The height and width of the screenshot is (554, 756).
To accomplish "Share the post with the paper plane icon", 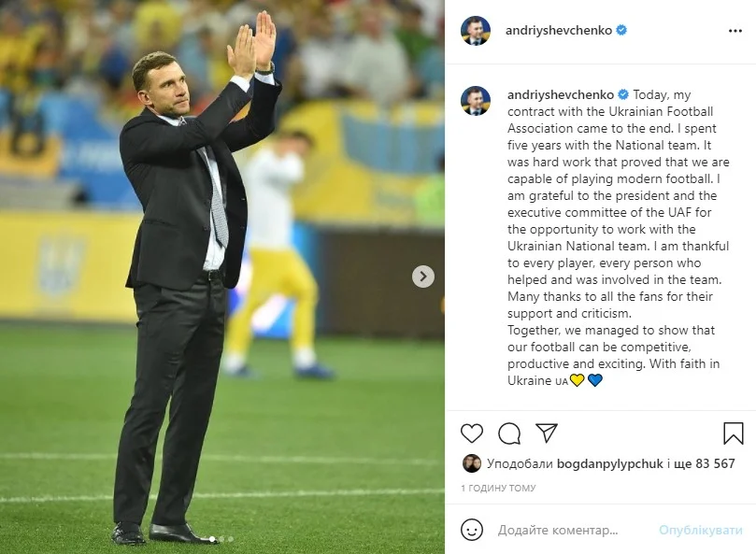I will (x=547, y=433).
